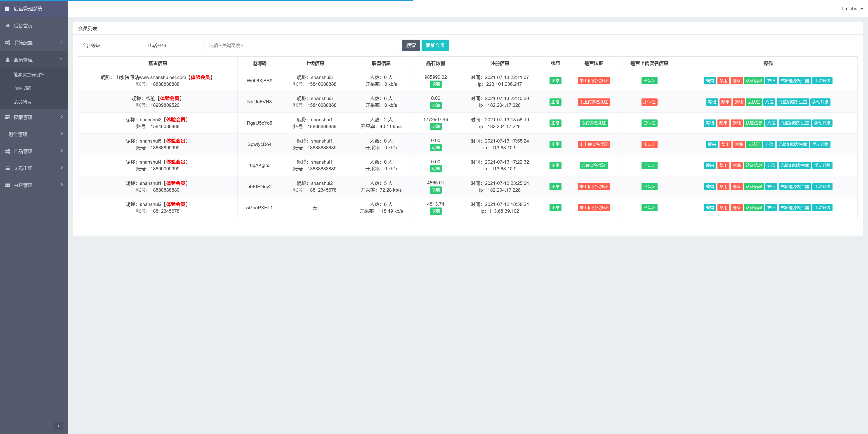This screenshot has height=434, width=868.
Task: Click the home icon beside 后台首页
Action: pos(7,26)
